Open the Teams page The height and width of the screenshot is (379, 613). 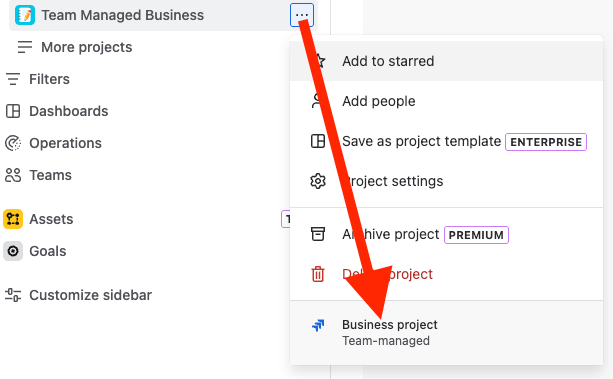[50, 175]
